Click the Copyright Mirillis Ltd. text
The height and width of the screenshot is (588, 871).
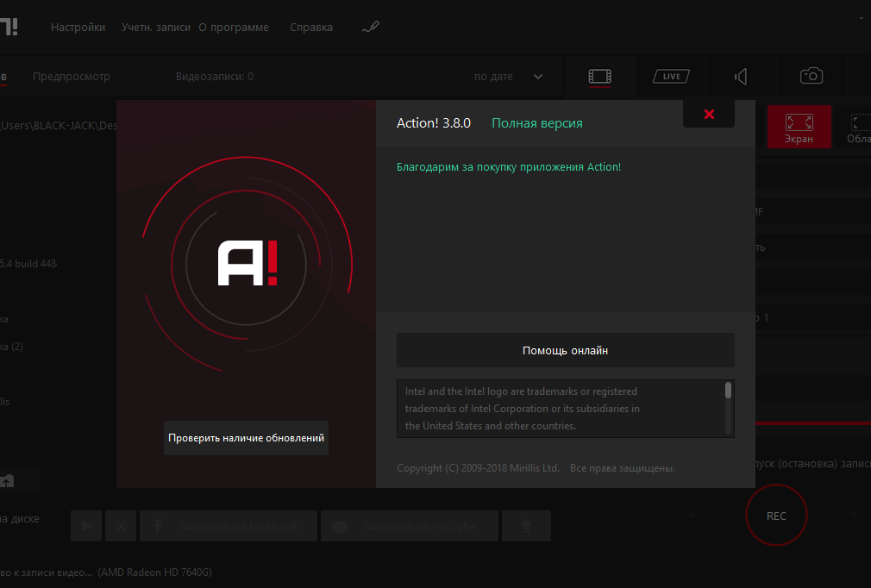click(478, 468)
